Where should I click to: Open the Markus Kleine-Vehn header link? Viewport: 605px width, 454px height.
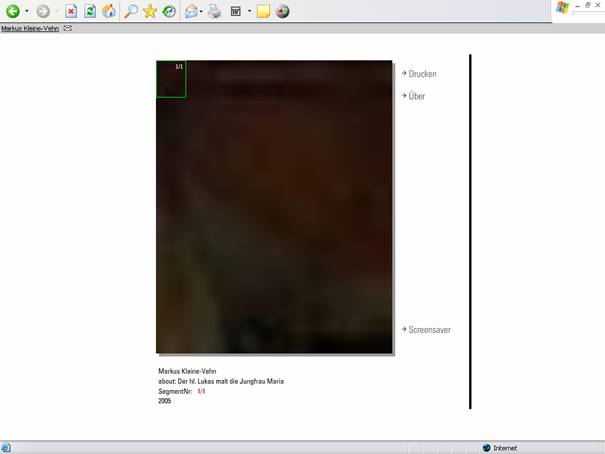coord(30,29)
